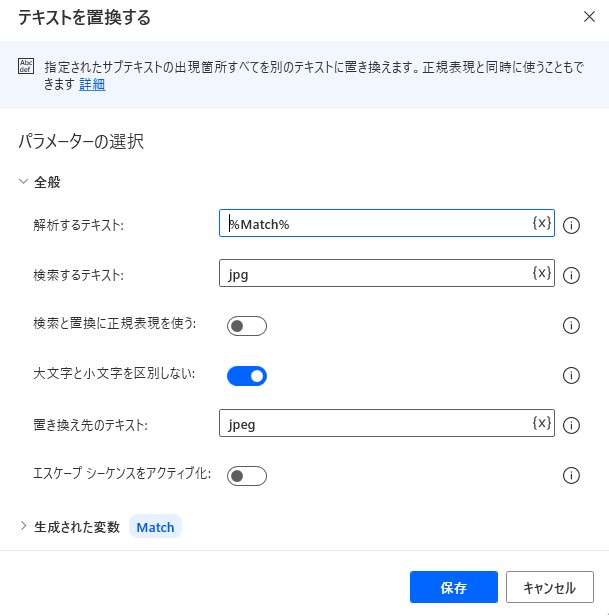Click the Match variable chip
Viewport: 609px width, 616px height.
pyautogui.click(x=155, y=527)
